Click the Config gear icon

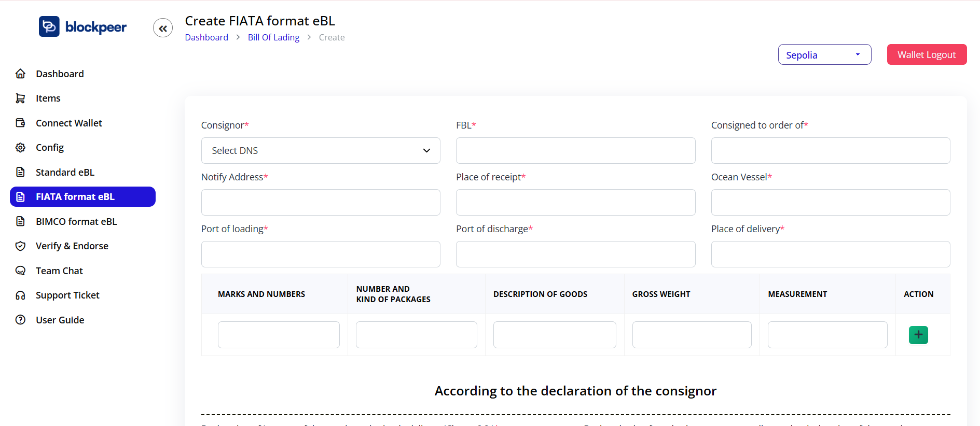point(21,148)
